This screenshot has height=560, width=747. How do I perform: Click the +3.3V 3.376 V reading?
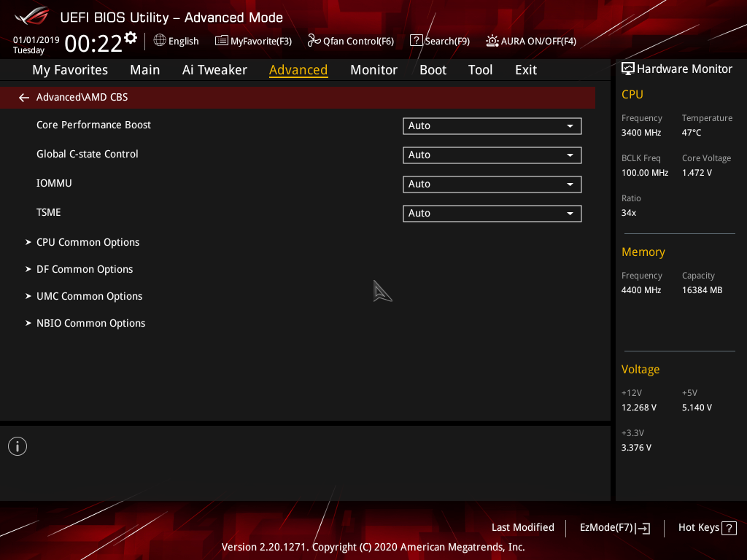tap(636, 448)
